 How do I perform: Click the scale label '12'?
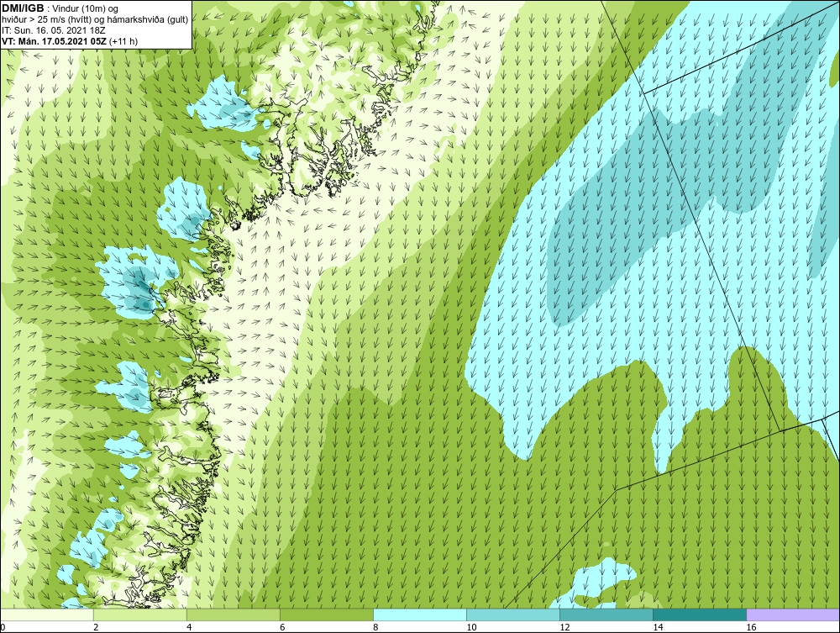(x=564, y=627)
